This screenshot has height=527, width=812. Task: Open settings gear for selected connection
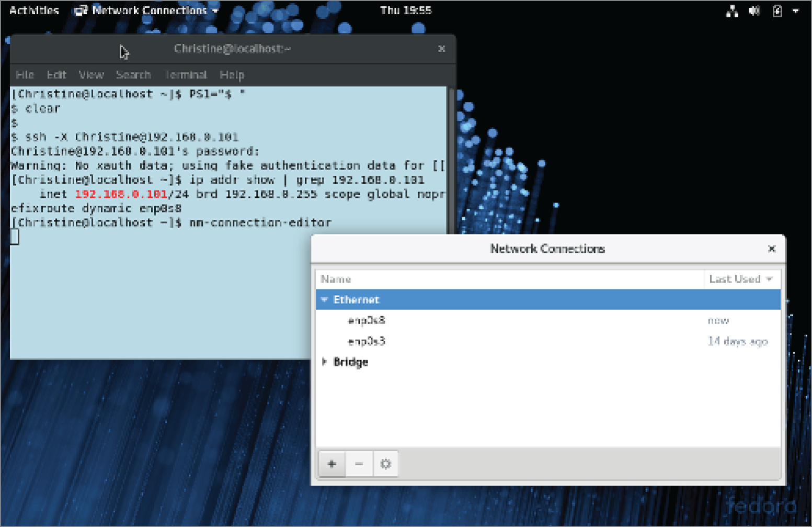coord(386,464)
